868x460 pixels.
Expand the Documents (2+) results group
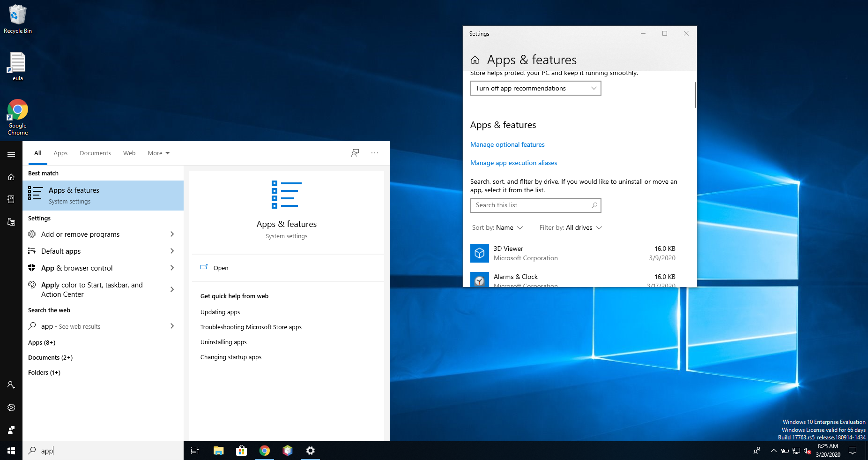50,357
